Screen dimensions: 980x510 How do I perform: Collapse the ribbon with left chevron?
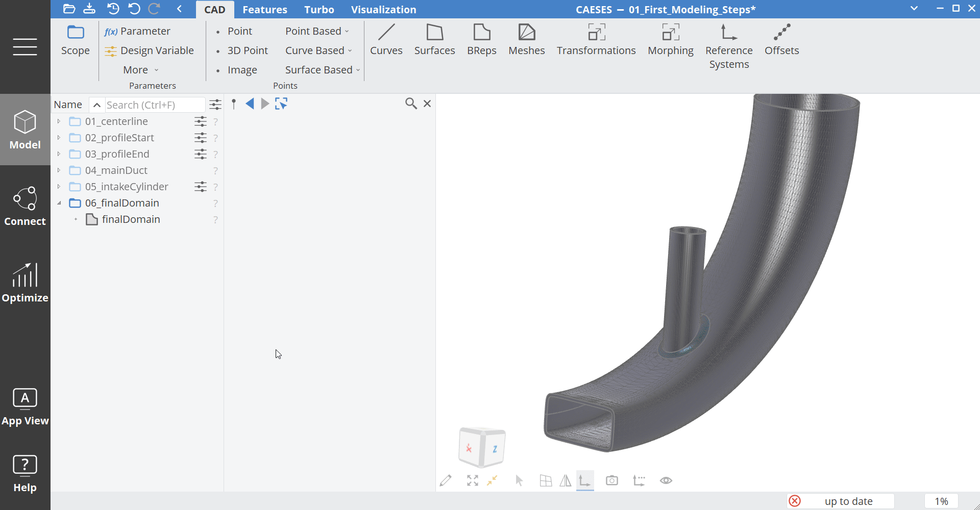pos(179,9)
